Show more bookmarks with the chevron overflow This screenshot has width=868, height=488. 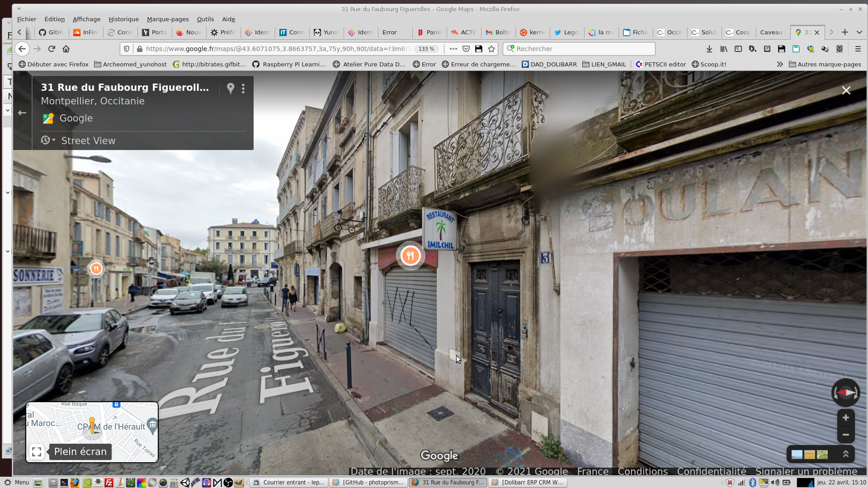pyautogui.click(x=780, y=64)
